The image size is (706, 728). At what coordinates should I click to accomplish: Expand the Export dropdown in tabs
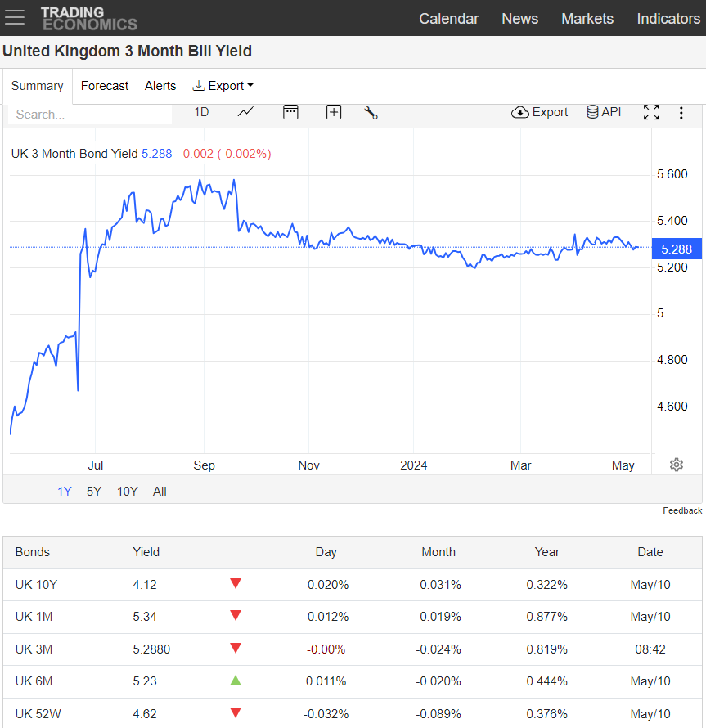point(223,86)
